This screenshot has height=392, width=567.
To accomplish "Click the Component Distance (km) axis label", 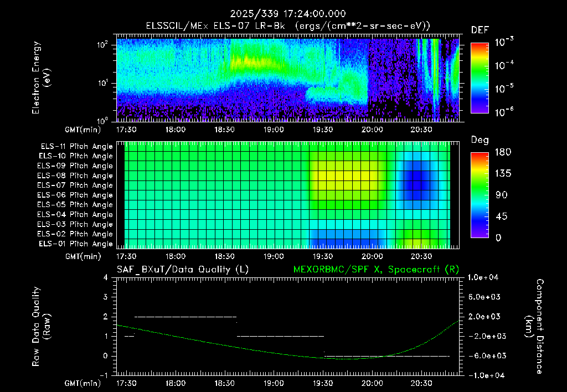I will click(534, 327).
